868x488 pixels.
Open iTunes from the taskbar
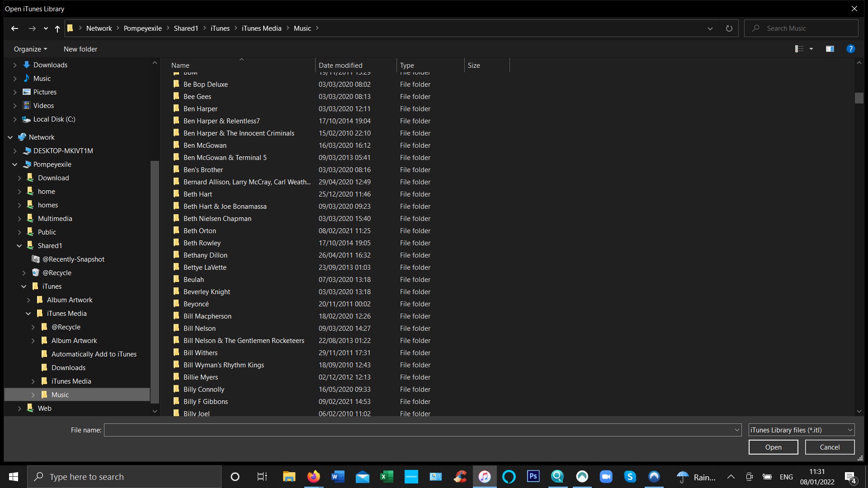pos(484,477)
